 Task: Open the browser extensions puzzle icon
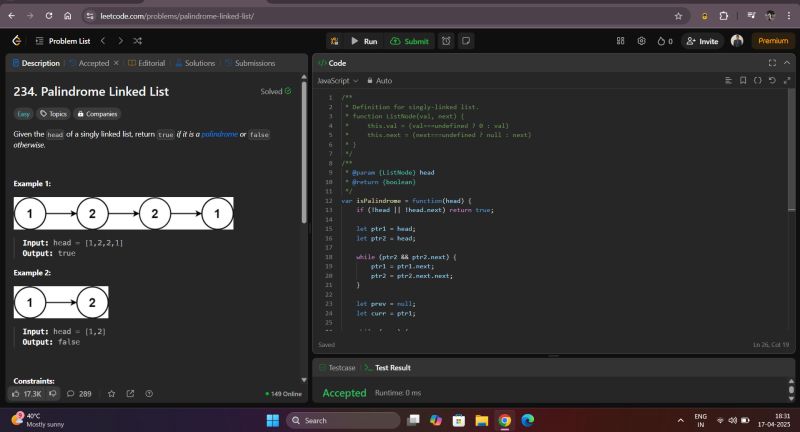coord(723,16)
